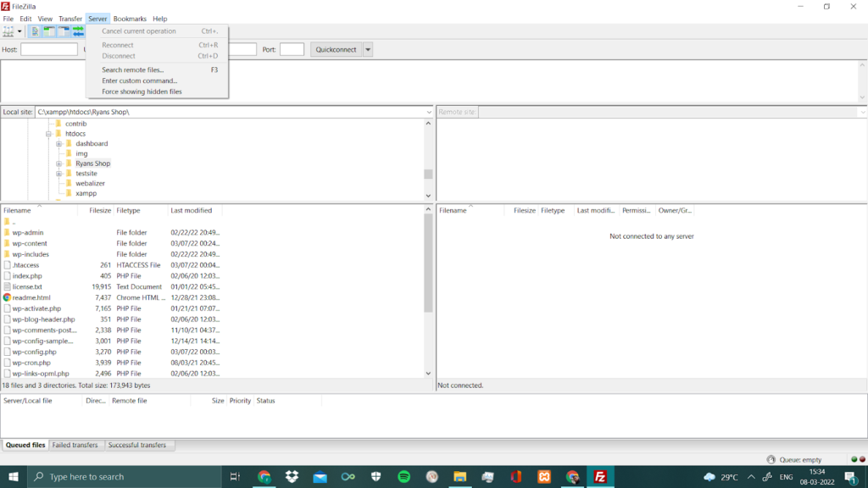The height and width of the screenshot is (488, 868).
Task: Open the Bookmarks menu
Action: 130,19
